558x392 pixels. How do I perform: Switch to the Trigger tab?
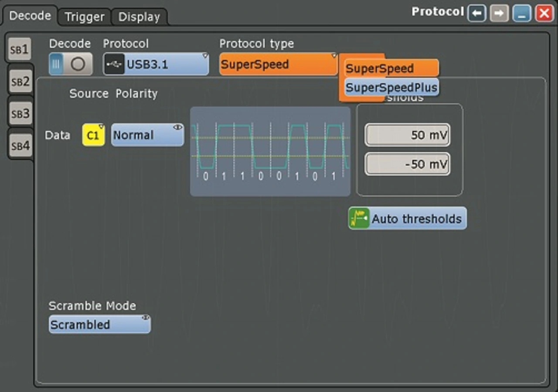pyautogui.click(x=84, y=17)
